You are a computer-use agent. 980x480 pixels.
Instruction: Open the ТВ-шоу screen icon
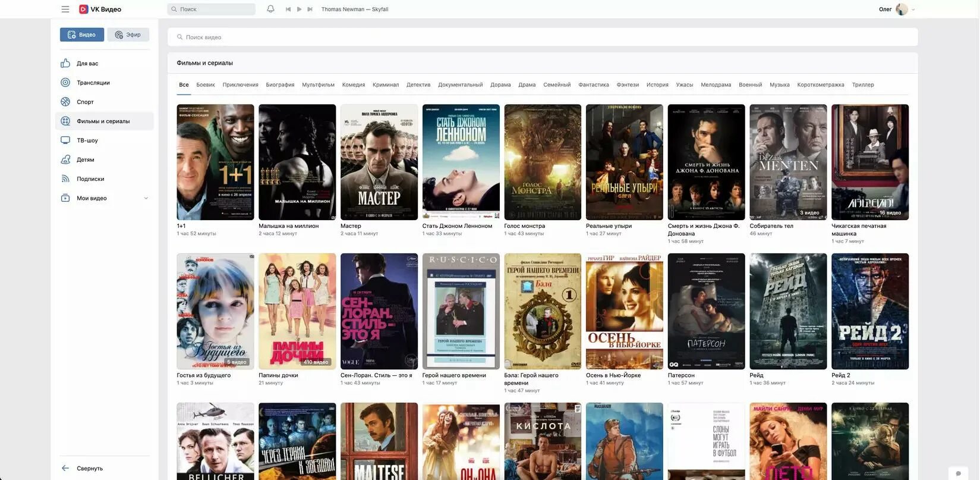(x=65, y=140)
